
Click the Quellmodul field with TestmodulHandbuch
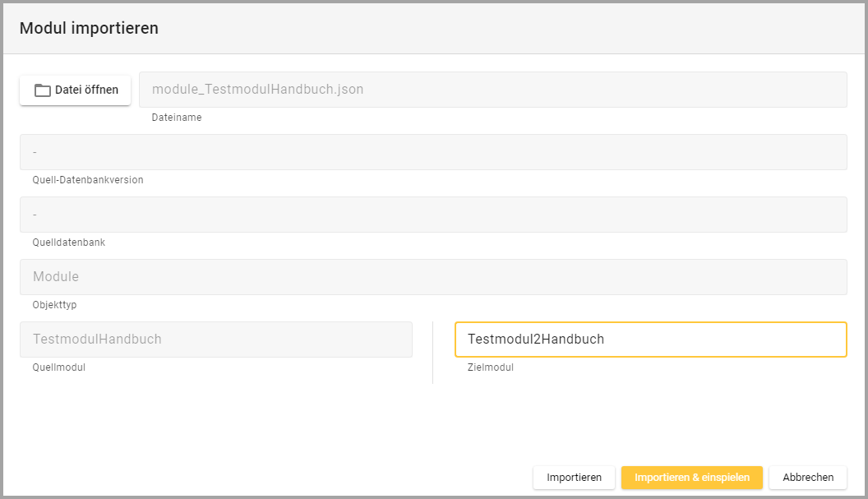click(x=215, y=340)
